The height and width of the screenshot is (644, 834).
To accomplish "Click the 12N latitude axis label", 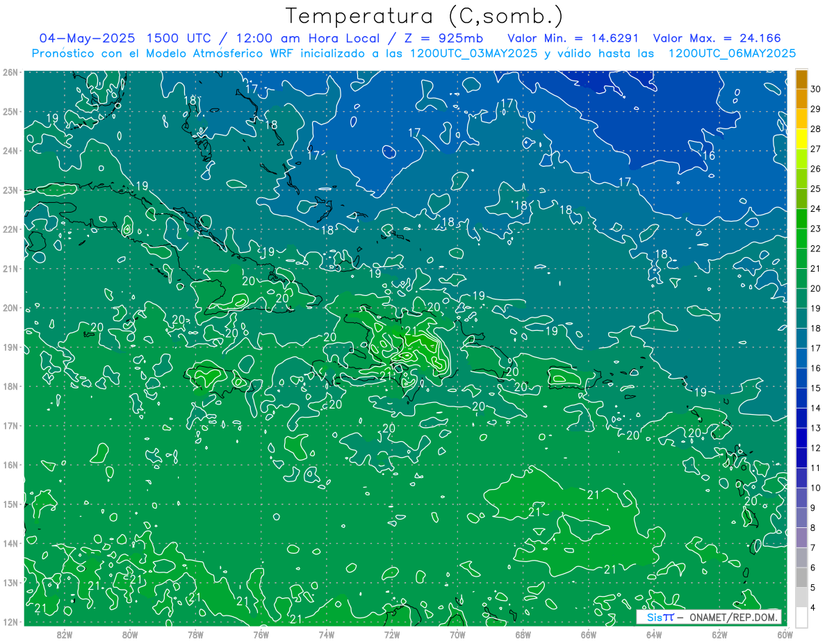I will pyautogui.click(x=10, y=622).
